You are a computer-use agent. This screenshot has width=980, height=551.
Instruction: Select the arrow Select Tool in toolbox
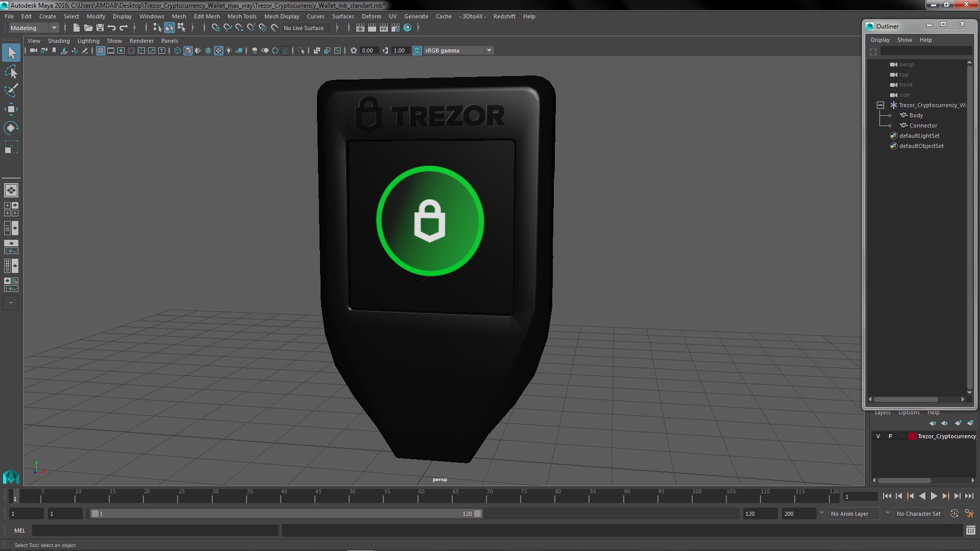pyautogui.click(x=11, y=53)
